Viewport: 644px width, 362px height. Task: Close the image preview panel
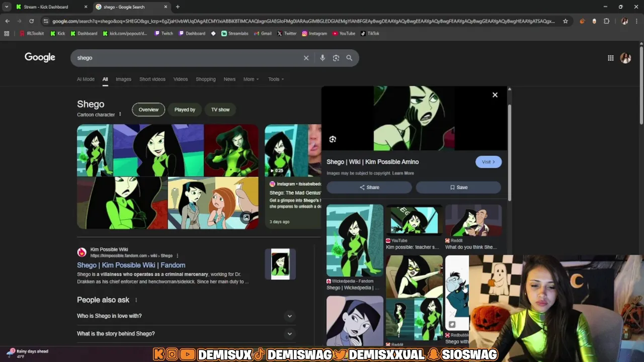click(495, 95)
